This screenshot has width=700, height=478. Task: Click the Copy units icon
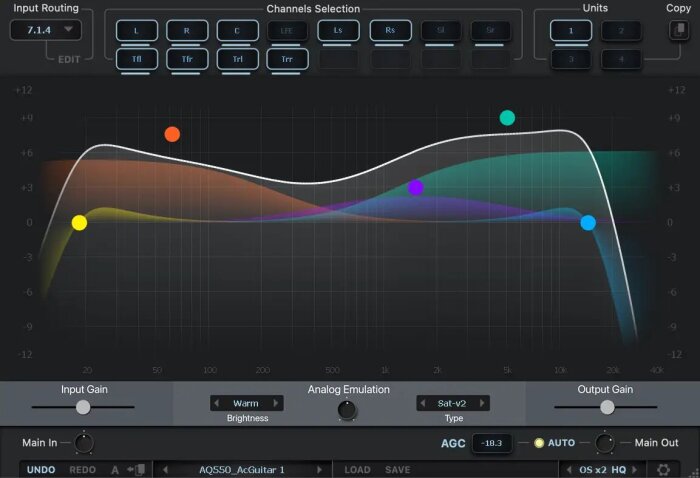[x=679, y=30]
